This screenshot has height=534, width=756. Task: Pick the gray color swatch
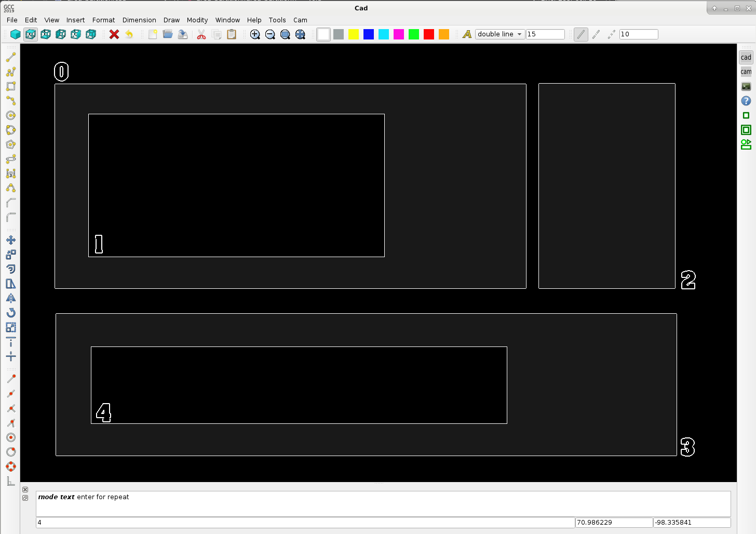[x=339, y=34]
